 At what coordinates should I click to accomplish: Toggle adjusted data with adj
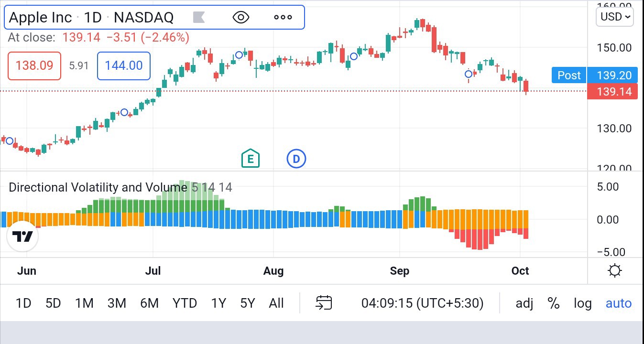coord(524,303)
